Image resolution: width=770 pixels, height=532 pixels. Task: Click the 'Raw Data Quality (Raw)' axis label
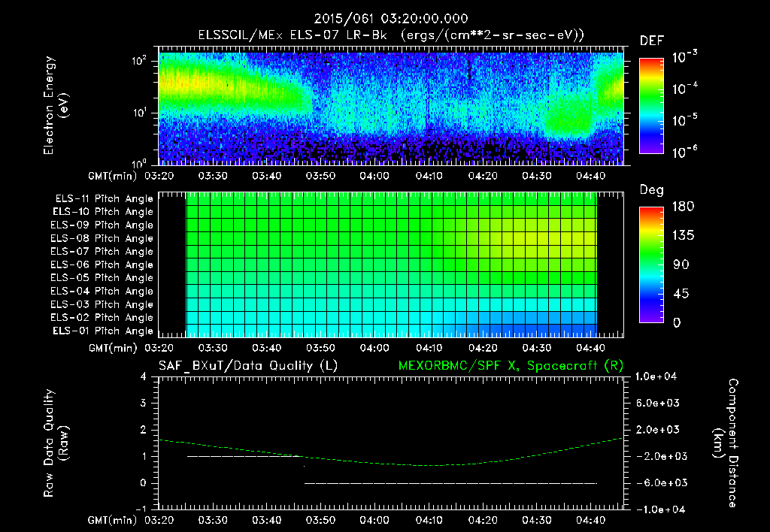[x=56, y=443]
